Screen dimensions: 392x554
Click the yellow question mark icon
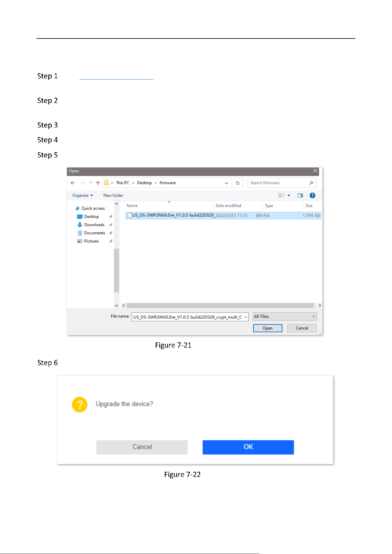[80, 405]
